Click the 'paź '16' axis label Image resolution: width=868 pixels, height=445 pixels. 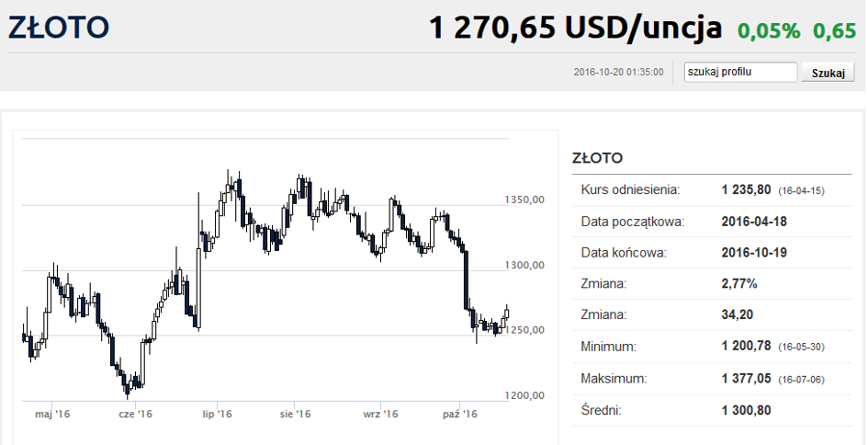[461, 414]
